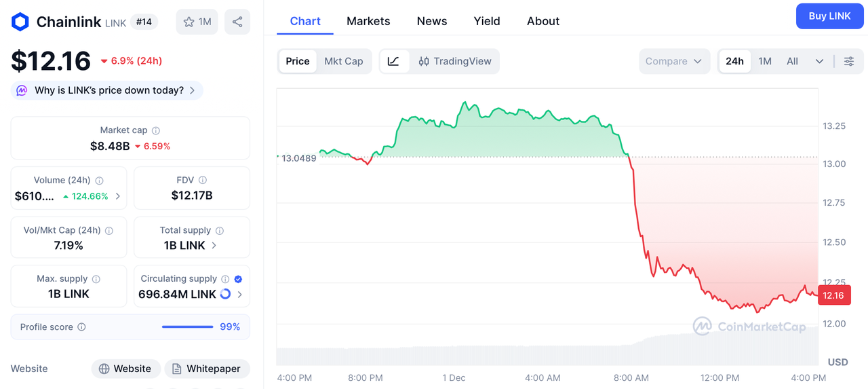Image resolution: width=868 pixels, height=389 pixels.
Task: Select the Mkt Cap toggle
Action: click(x=344, y=61)
